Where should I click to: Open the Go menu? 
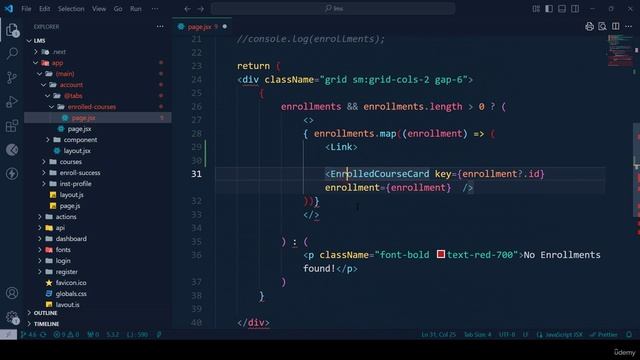[118, 9]
